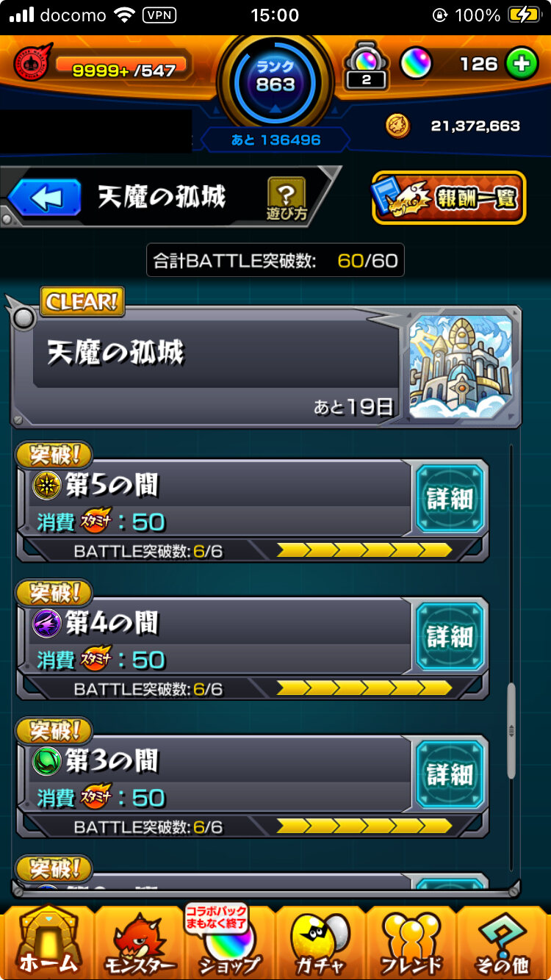551x980 pixels.
Task: Open 詳細 for 第4の間
Action: coord(450,636)
